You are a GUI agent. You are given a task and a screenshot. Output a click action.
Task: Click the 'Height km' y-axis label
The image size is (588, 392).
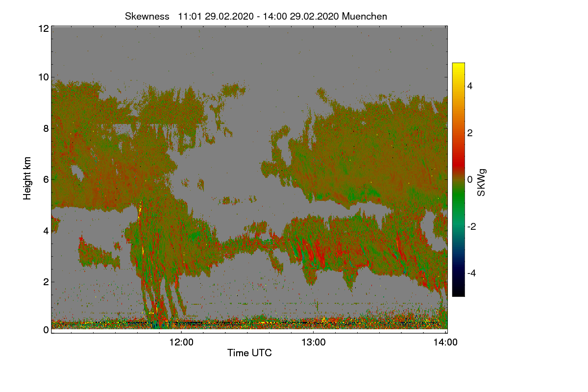coord(27,178)
